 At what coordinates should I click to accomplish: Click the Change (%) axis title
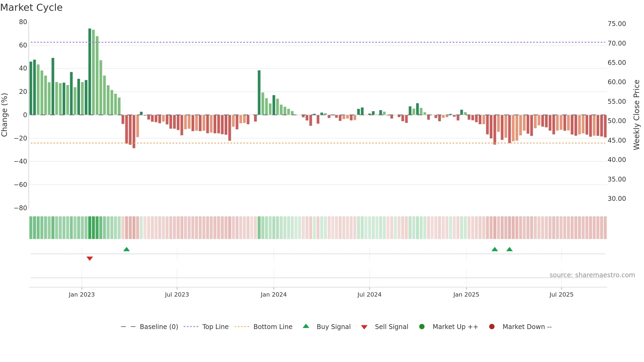tap(5, 115)
